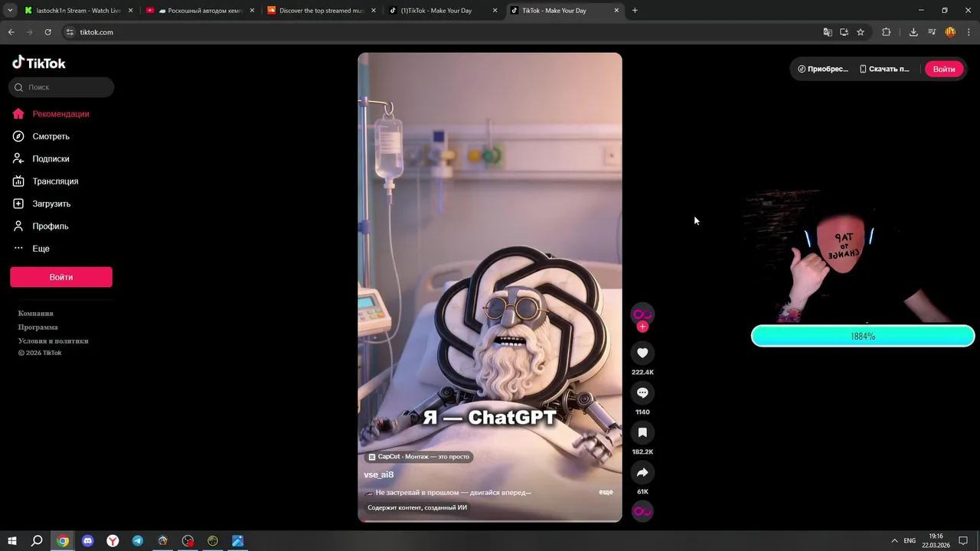Viewport: 980px width, 551px height.
Task: Expand the Еще more menu
Action: click(31, 249)
